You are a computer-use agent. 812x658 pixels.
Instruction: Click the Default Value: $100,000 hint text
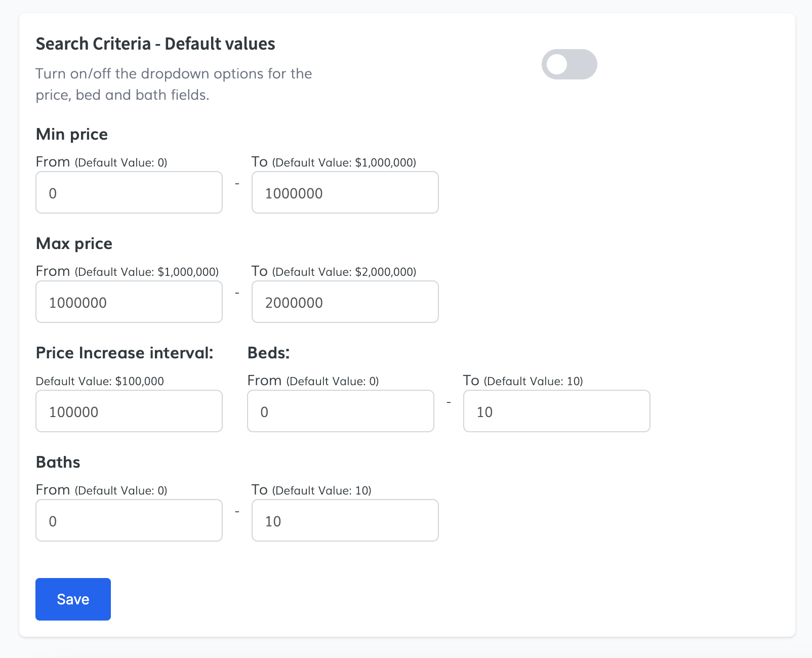click(100, 382)
